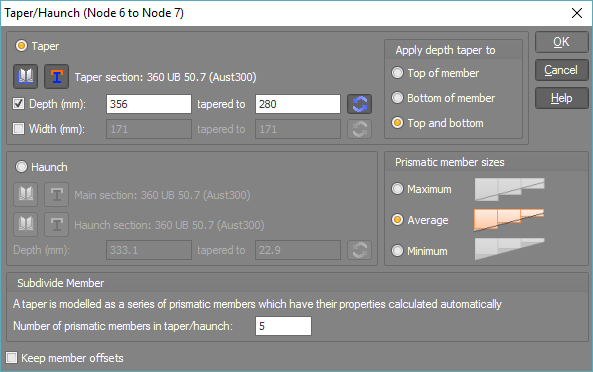This screenshot has height=372, width=593.
Task: Click the number of prismatic members field
Action: pos(283,326)
